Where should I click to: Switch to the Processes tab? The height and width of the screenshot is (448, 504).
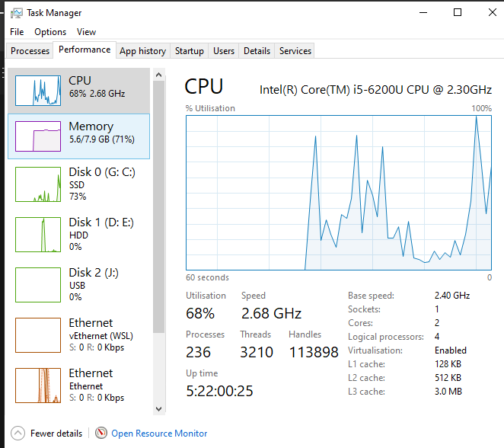coord(30,51)
